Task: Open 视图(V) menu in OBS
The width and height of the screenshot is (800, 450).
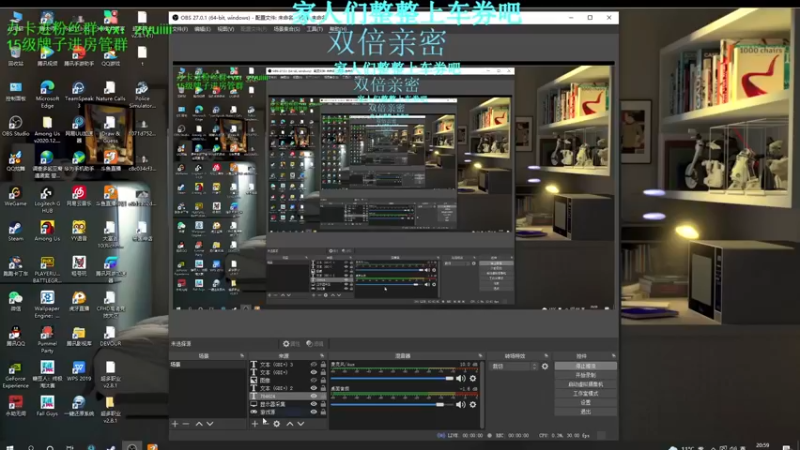Action: (226, 29)
